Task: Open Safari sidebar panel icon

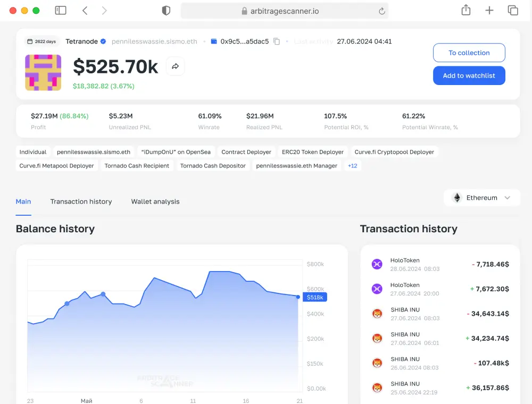Action: (61, 11)
